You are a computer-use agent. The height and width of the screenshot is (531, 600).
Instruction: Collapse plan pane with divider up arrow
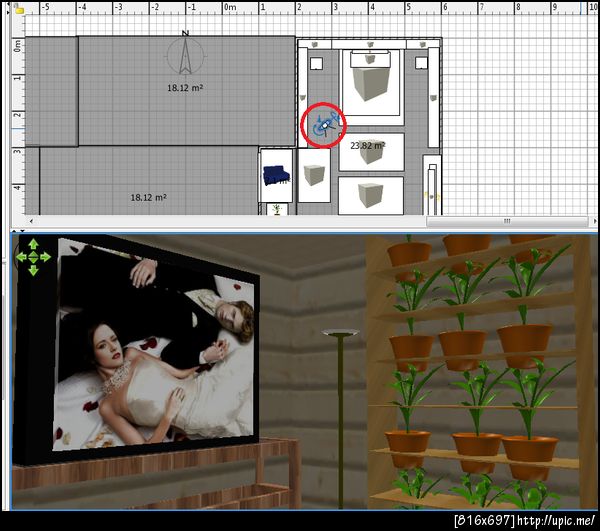pyautogui.click(x=14, y=231)
